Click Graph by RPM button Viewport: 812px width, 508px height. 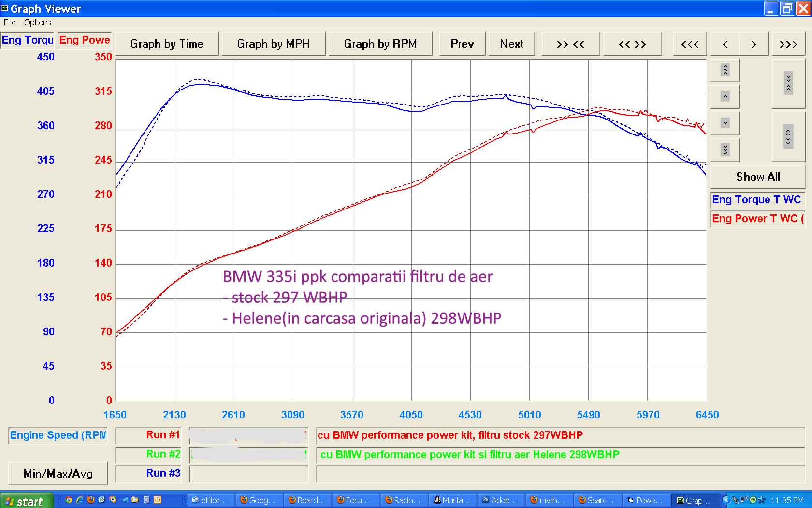click(x=380, y=44)
